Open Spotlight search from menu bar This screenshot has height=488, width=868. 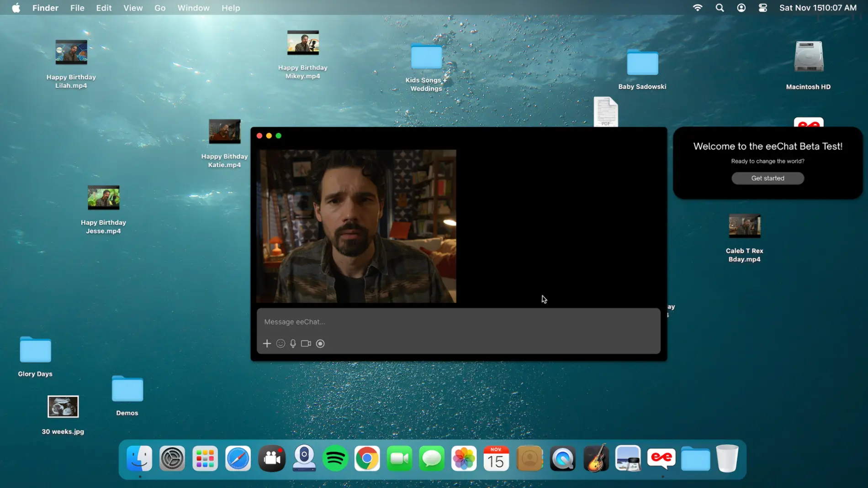(720, 8)
